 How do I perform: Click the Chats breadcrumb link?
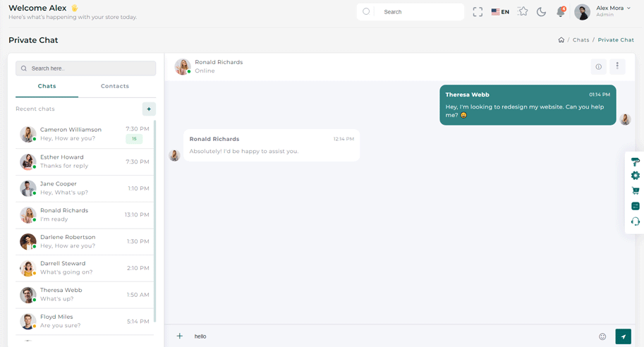point(581,40)
